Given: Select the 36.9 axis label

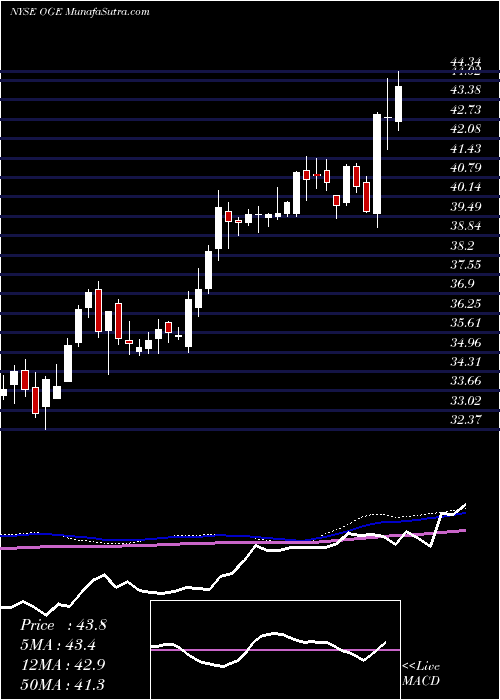Looking at the screenshot, I should [x=462, y=284].
